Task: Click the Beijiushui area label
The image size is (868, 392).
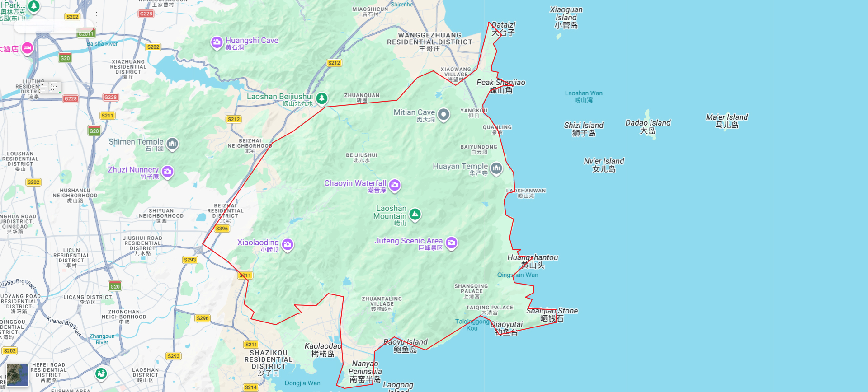Action: pos(362,158)
